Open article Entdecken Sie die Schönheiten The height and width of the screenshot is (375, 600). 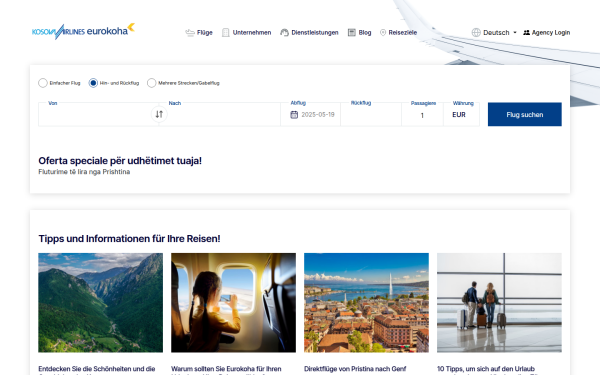pos(97,369)
